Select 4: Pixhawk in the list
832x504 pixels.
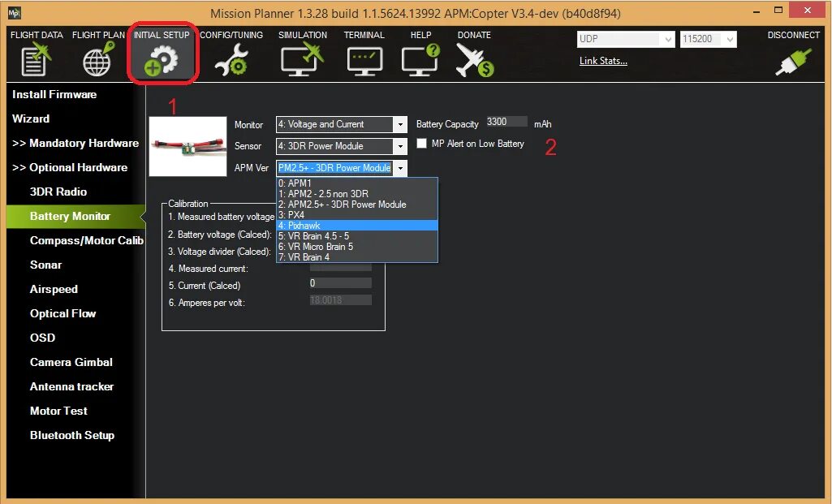coord(357,226)
